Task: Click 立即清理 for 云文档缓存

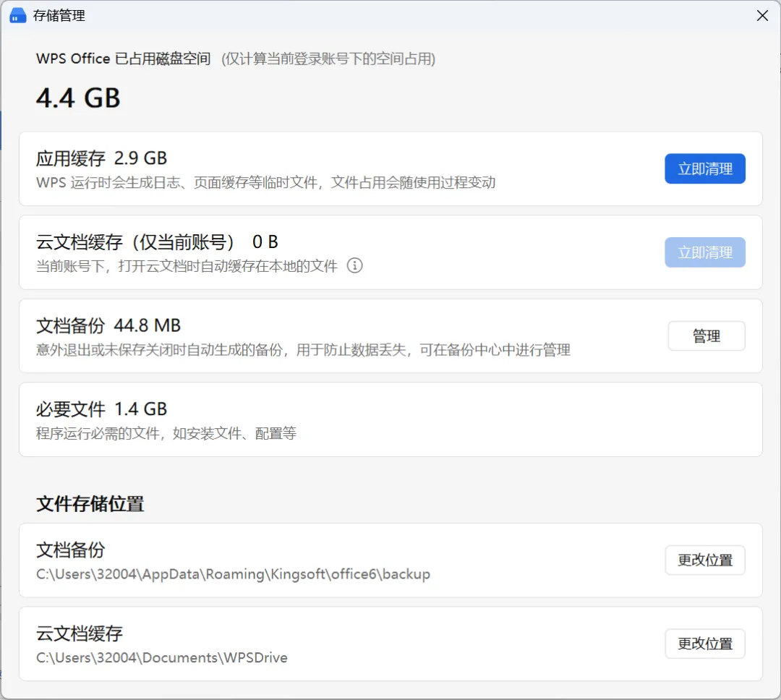Action: point(705,252)
